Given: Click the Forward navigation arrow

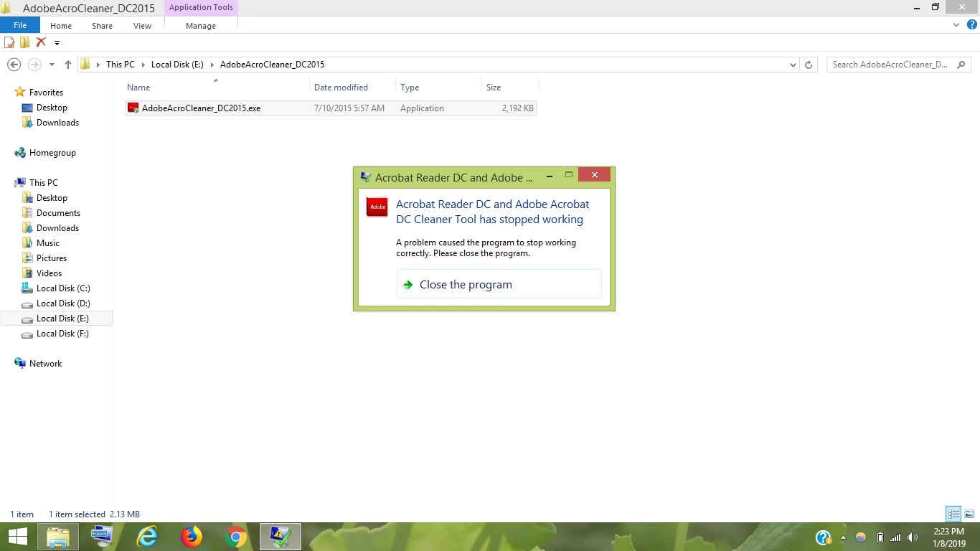Looking at the screenshot, I should pyautogui.click(x=34, y=65).
